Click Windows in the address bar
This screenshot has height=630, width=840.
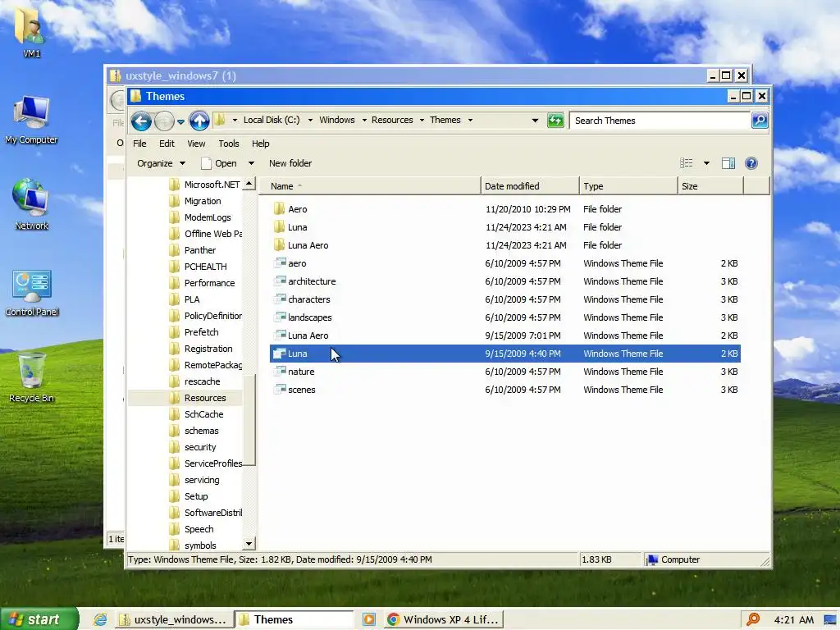coord(337,120)
